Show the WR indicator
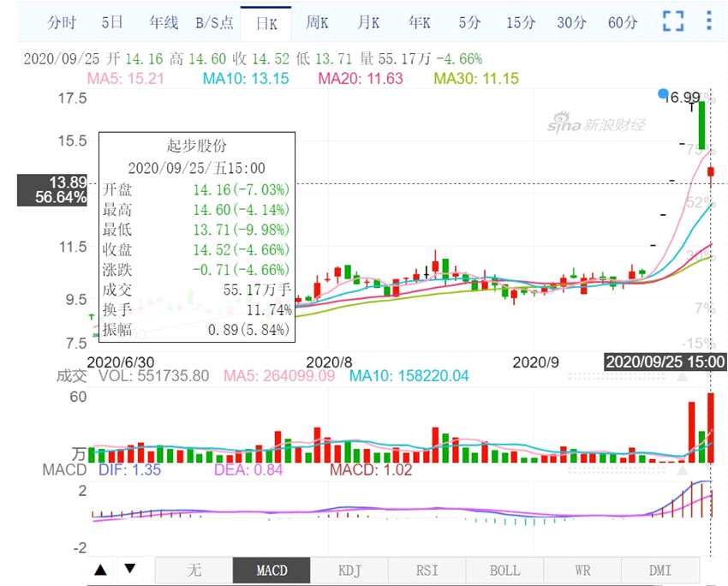Screen dimensions: 728x586 (582, 570)
